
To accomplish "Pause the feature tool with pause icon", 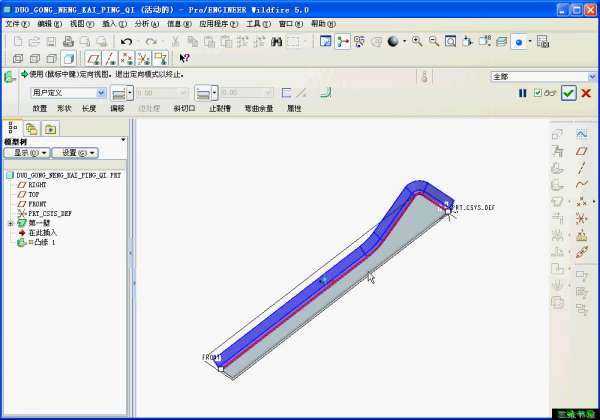I will [522, 93].
